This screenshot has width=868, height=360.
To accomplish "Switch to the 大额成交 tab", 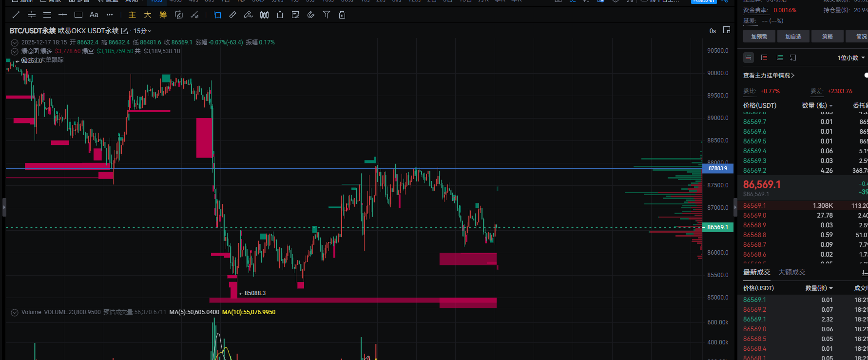I will click(791, 272).
